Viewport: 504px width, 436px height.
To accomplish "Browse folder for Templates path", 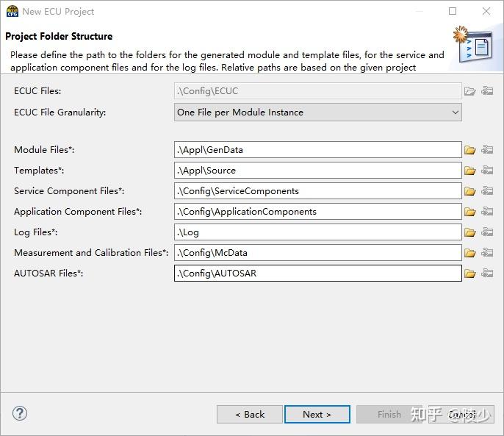I will pos(470,171).
